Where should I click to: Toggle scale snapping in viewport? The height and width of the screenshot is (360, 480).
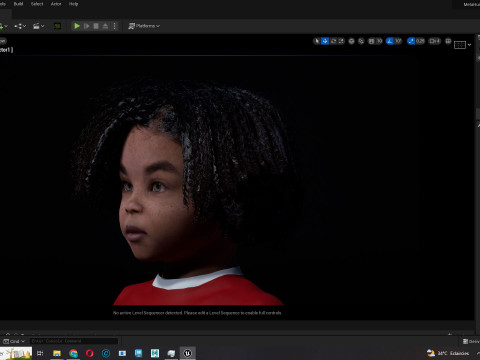coord(411,41)
